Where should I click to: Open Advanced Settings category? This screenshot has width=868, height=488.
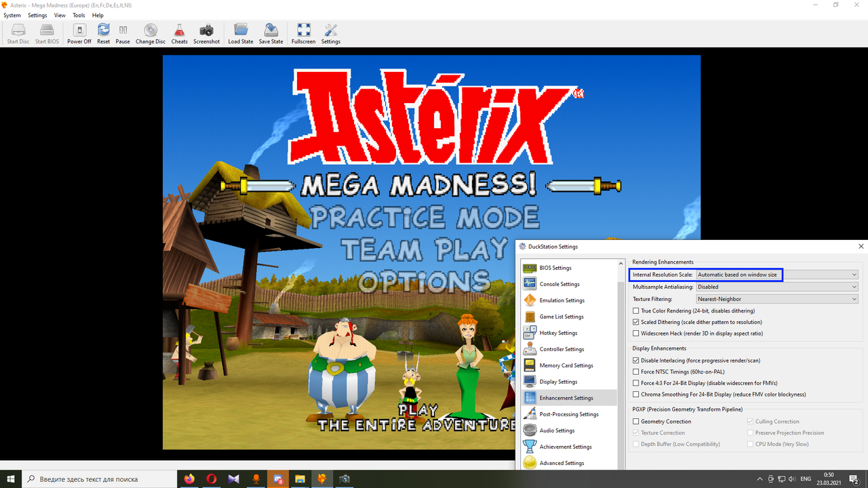coord(569,463)
